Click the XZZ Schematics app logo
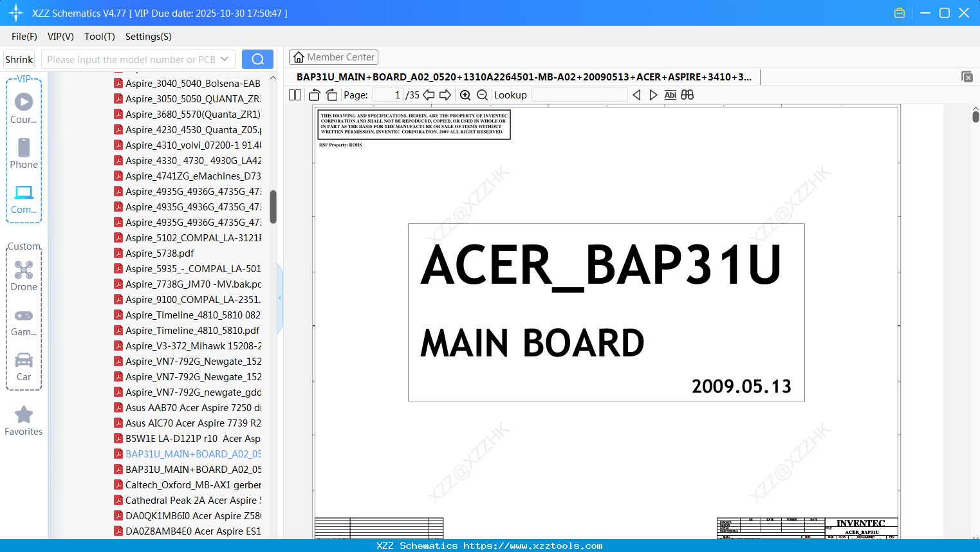 pyautogui.click(x=15, y=13)
